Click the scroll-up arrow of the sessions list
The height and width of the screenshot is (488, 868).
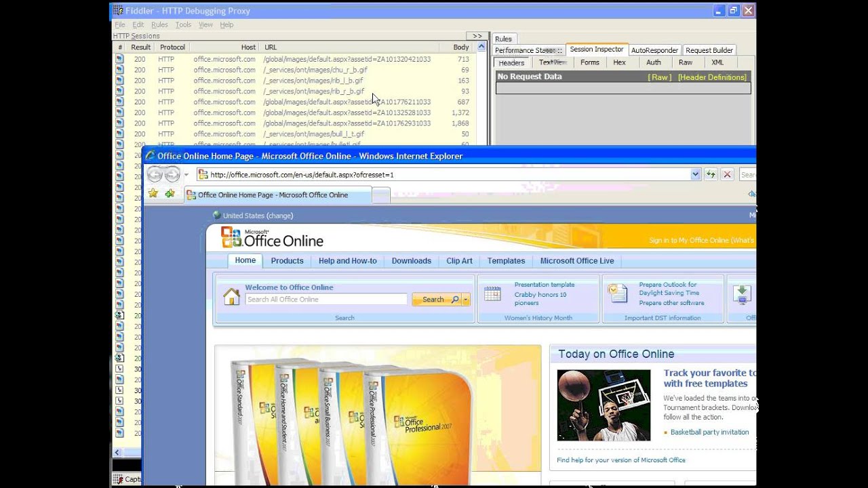point(481,47)
